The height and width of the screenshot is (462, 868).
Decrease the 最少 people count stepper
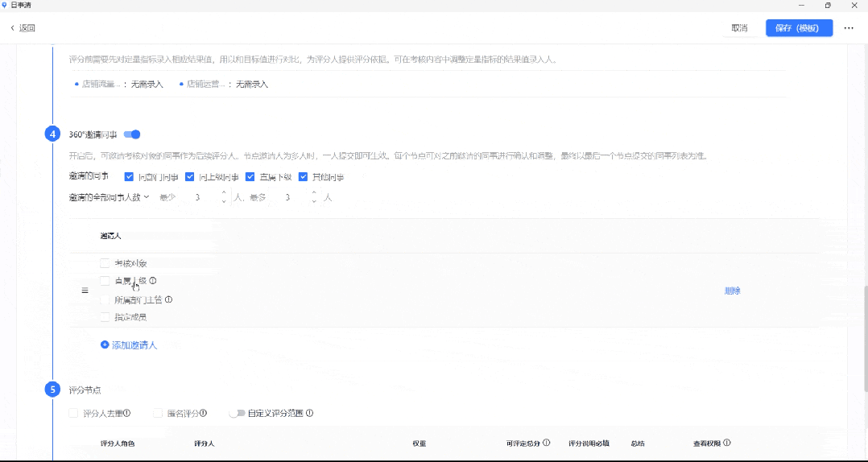pyautogui.click(x=224, y=201)
